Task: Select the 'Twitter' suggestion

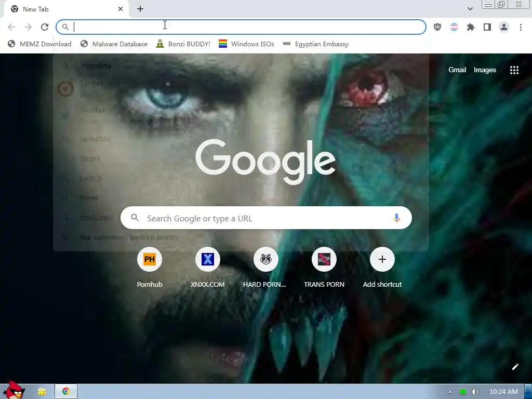Action: pos(241,115)
